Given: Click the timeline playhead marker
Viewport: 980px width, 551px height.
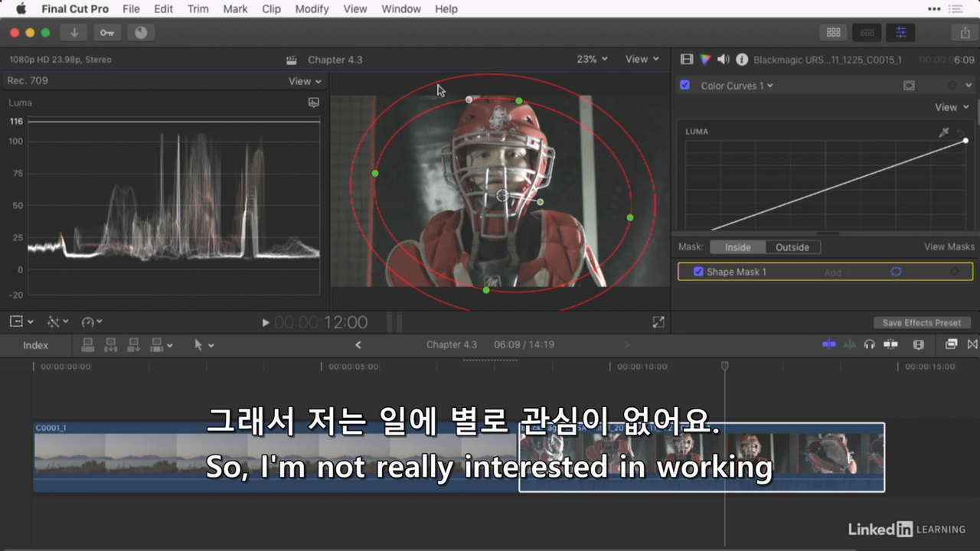Looking at the screenshot, I should point(724,367).
